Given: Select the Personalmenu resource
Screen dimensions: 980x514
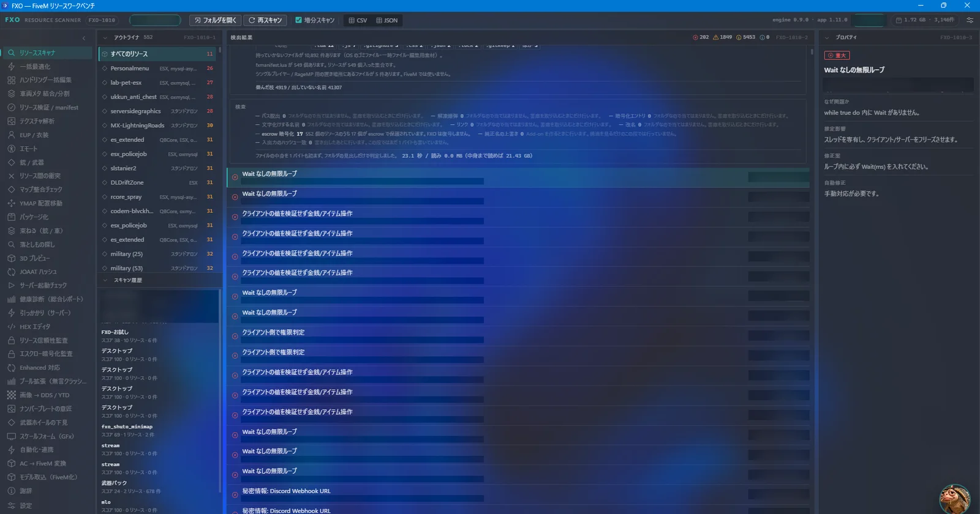Looking at the screenshot, I should pyautogui.click(x=157, y=69).
